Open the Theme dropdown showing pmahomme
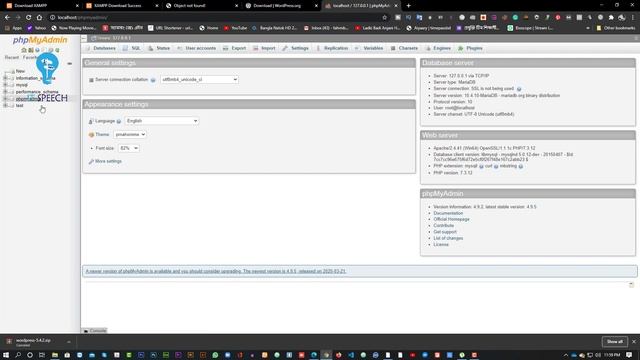This screenshot has width=640, height=360. point(130,134)
